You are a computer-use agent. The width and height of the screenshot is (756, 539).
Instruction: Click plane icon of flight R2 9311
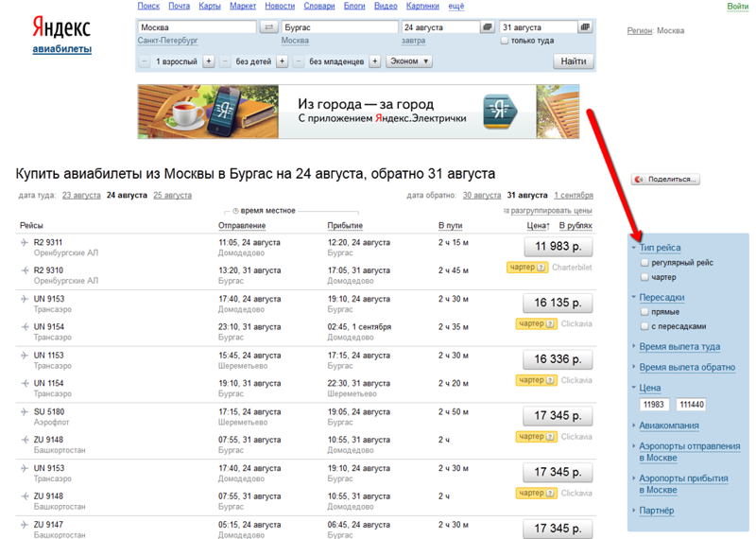coord(25,242)
